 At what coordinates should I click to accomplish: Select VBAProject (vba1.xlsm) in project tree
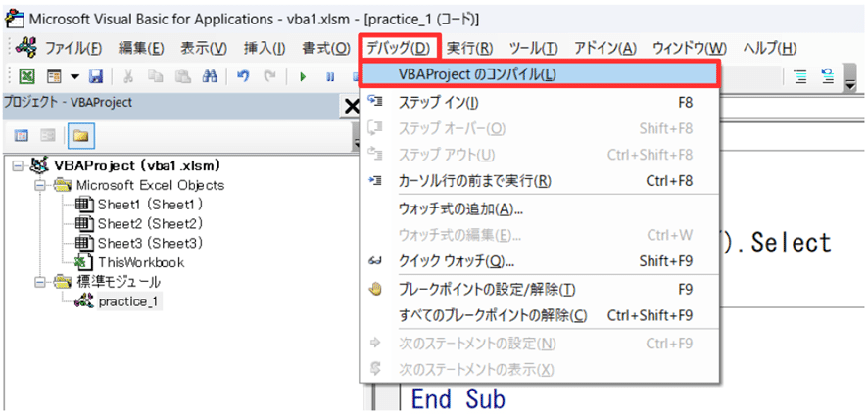[137, 165]
